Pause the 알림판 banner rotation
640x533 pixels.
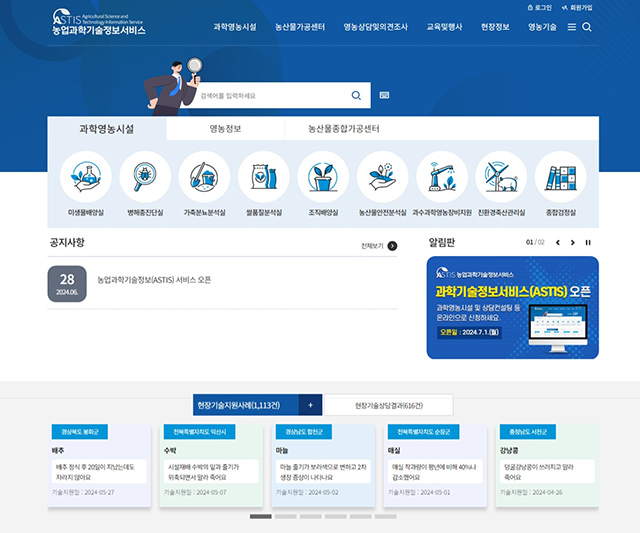[588, 242]
